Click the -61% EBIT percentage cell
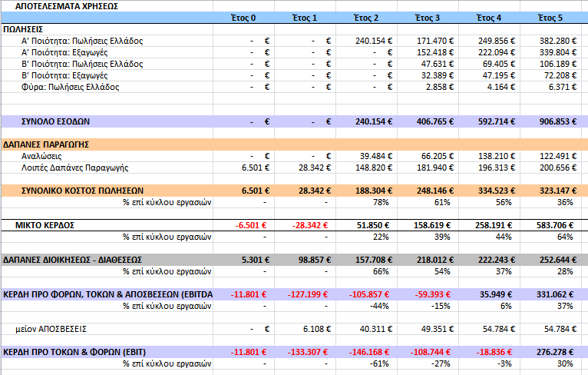 [379, 363]
